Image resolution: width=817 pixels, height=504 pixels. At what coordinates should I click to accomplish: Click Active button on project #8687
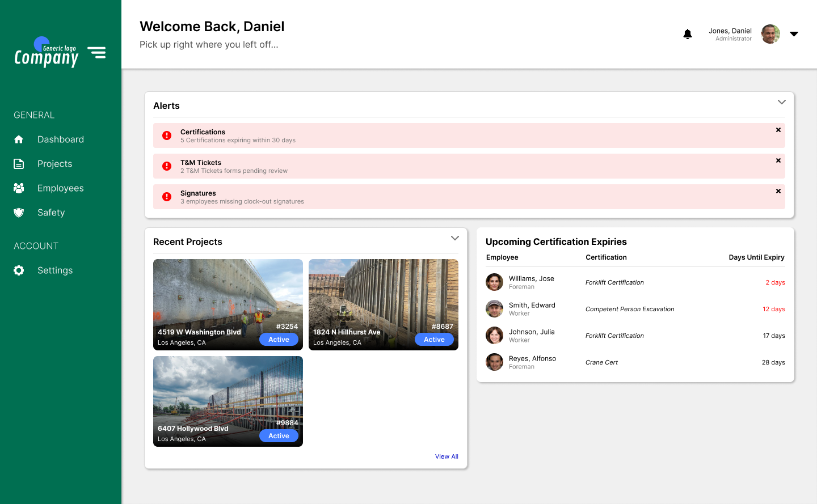(x=434, y=340)
